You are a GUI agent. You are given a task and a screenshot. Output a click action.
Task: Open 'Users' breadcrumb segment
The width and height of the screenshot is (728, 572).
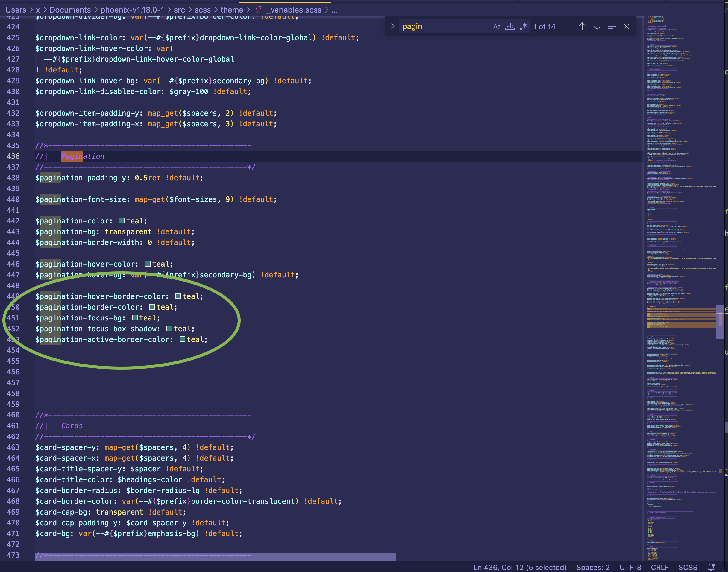[x=16, y=10]
